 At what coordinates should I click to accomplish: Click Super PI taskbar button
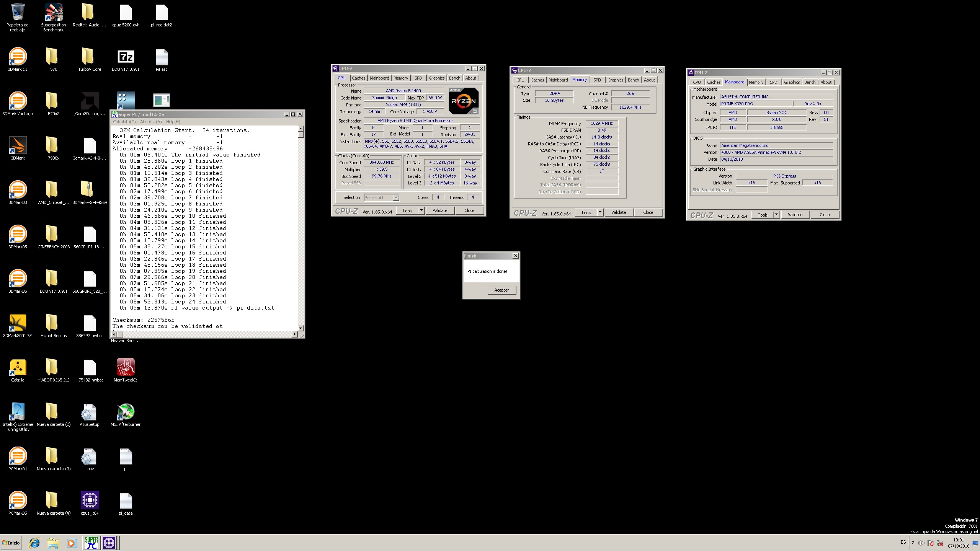91,543
